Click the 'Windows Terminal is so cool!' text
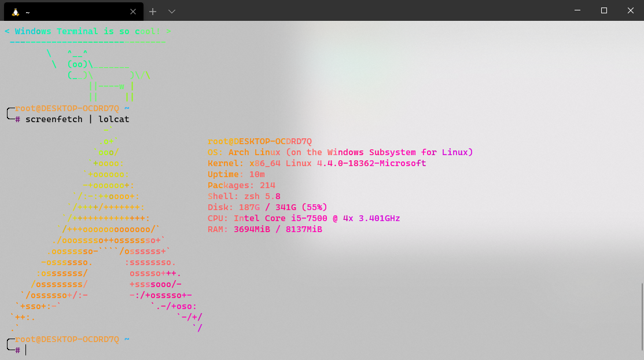 88,31
